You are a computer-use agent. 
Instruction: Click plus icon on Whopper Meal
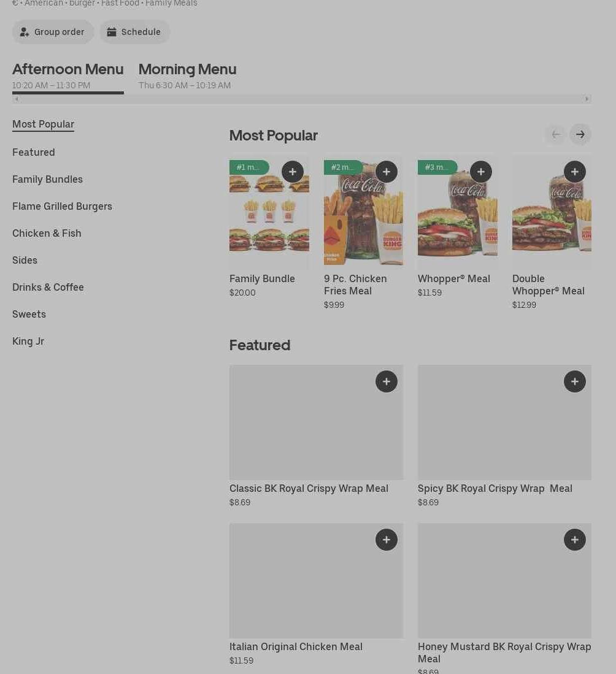(480, 172)
